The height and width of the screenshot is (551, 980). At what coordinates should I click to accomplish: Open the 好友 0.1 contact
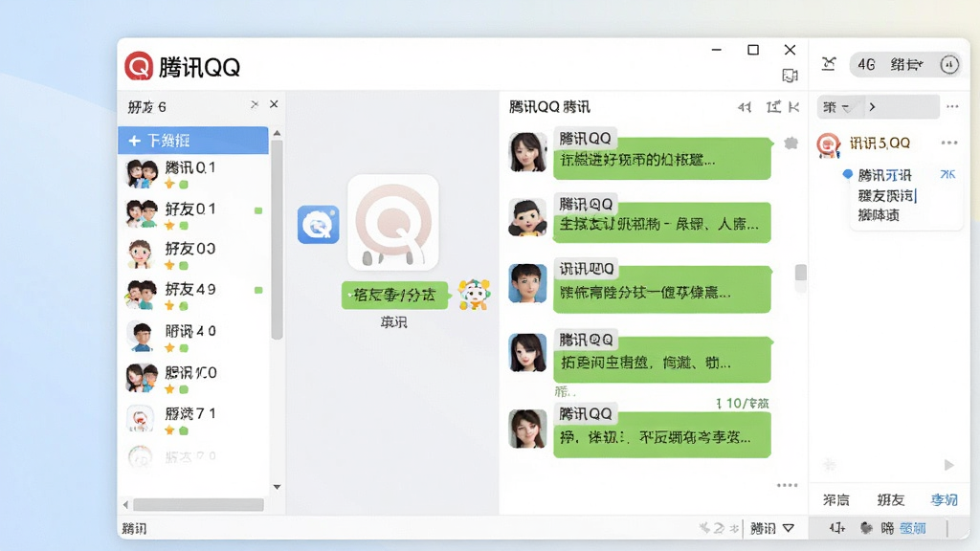point(193,215)
